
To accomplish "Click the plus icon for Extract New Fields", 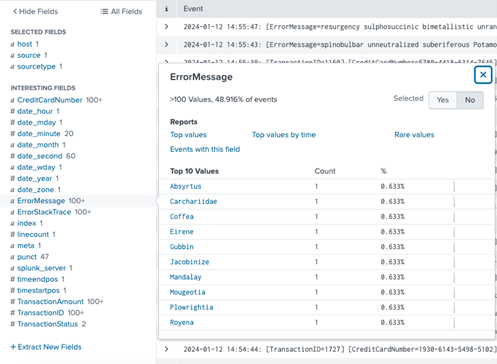I will click(x=13, y=347).
